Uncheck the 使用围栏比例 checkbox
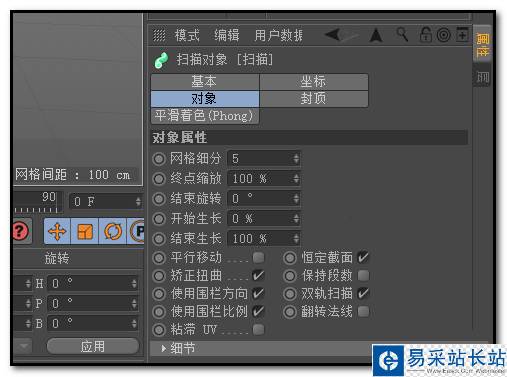The height and width of the screenshot is (377, 507). [x=258, y=311]
